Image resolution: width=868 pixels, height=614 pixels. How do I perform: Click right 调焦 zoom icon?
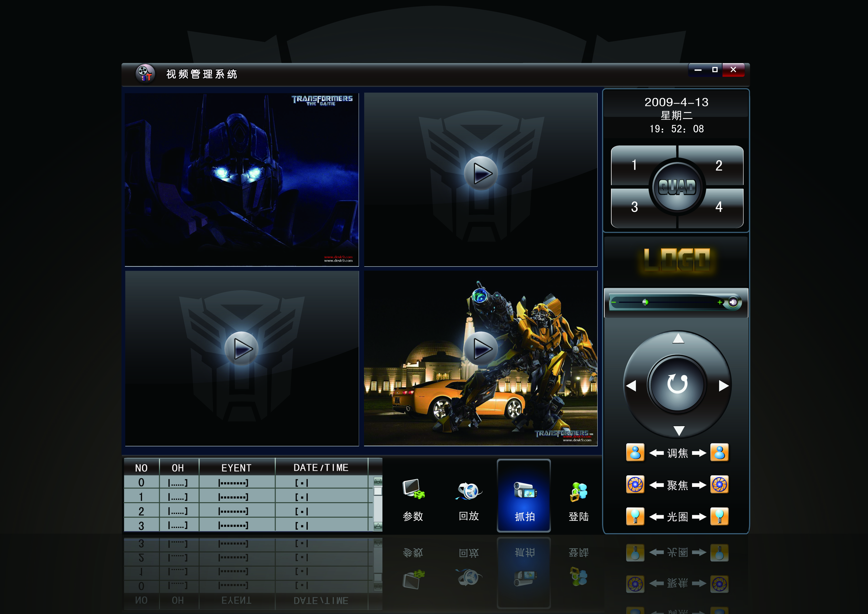719,452
